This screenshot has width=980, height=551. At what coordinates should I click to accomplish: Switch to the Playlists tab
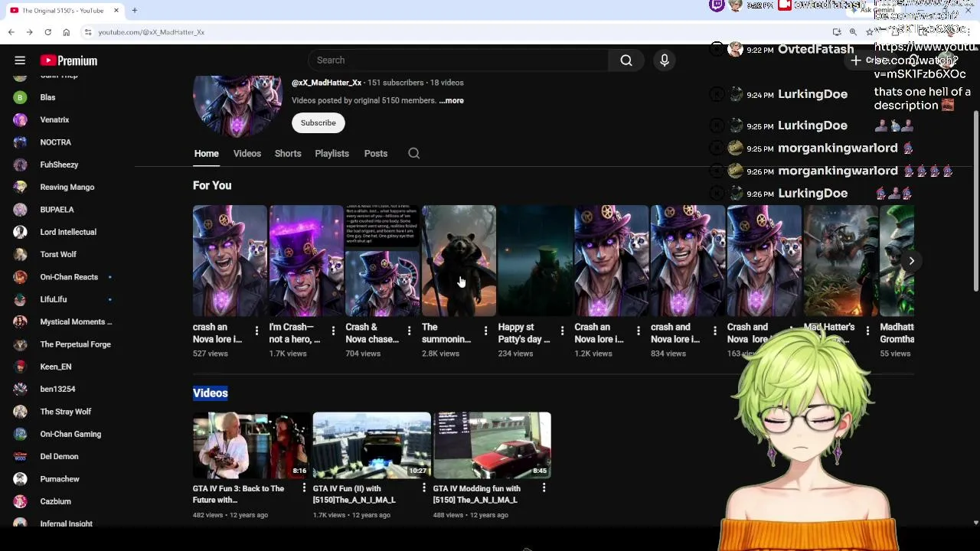click(332, 154)
